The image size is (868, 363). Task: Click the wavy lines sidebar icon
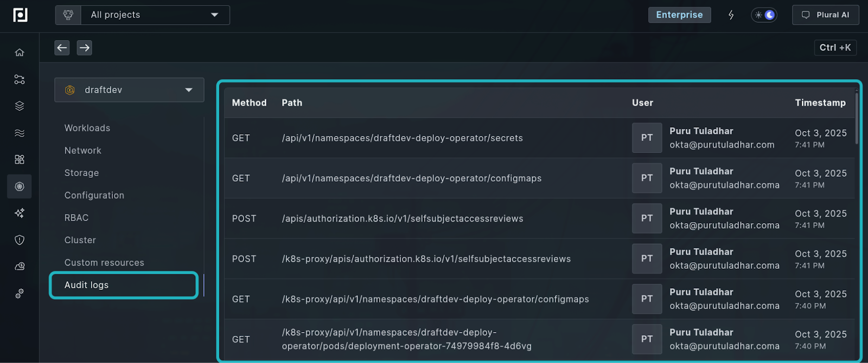point(20,133)
